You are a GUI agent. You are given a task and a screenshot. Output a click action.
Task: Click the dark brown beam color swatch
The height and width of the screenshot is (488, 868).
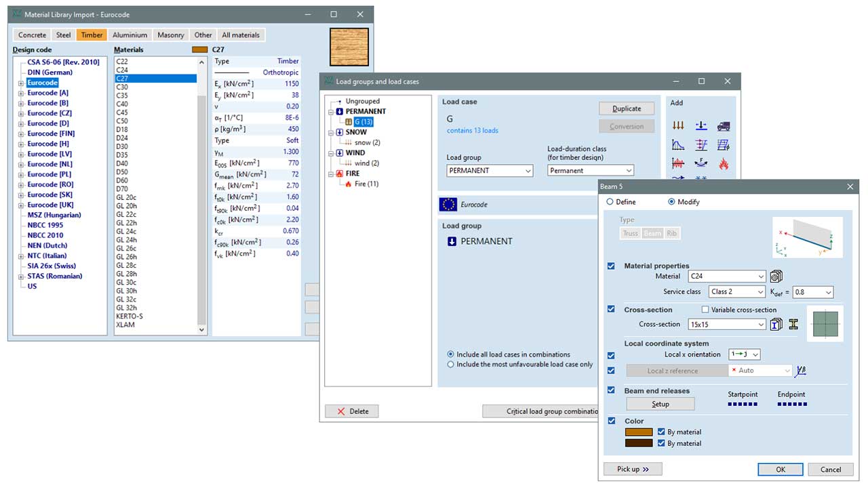638,443
